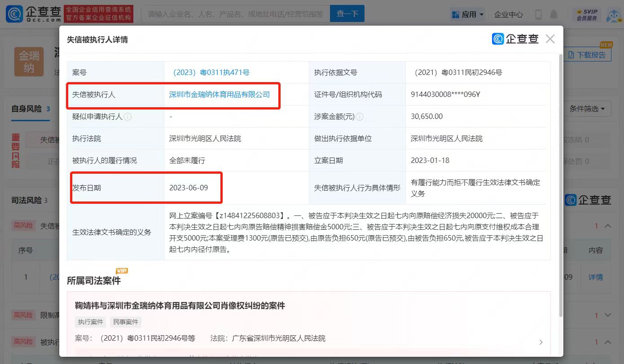Click the 金瑞纳 company logo tile

tap(29, 61)
